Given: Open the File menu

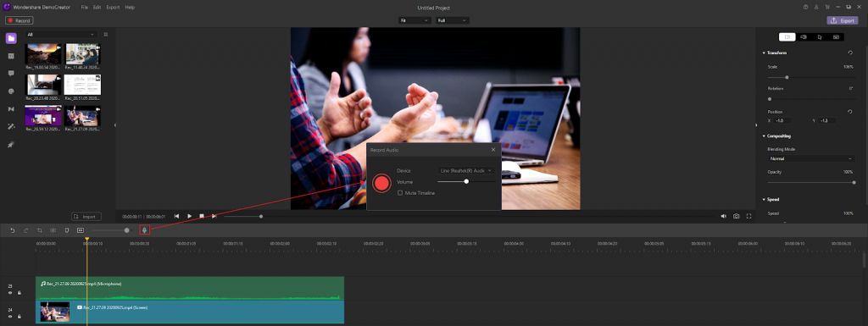Looking at the screenshot, I should [84, 7].
